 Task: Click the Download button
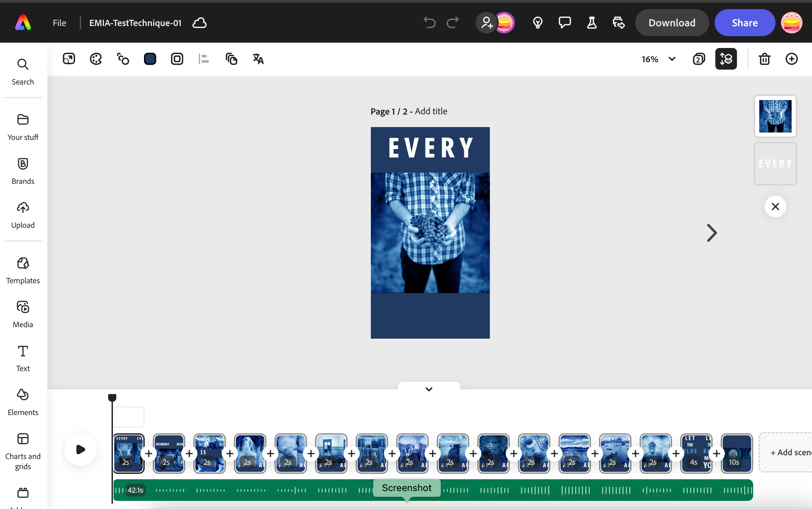[x=672, y=23]
